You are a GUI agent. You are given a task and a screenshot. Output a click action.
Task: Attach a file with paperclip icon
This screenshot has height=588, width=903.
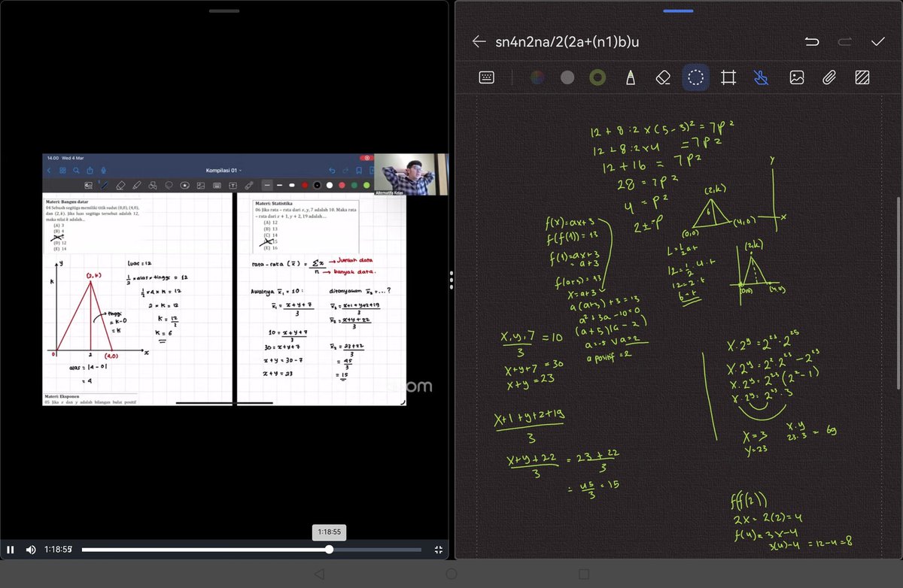coord(829,77)
